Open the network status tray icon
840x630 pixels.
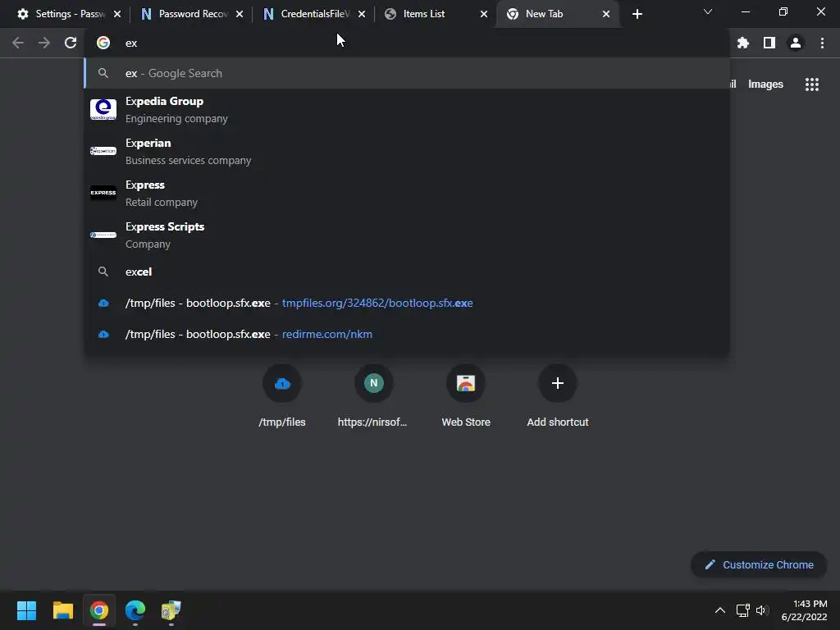tap(743, 610)
